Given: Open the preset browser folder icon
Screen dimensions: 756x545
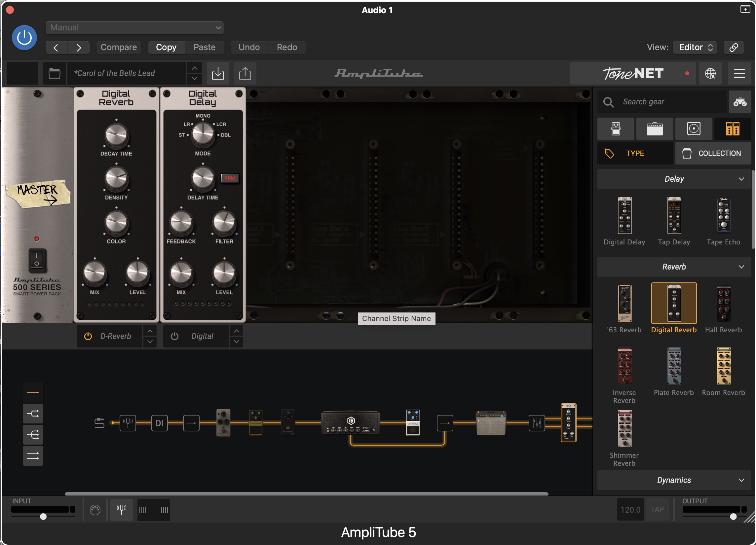Looking at the screenshot, I should 54,73.
